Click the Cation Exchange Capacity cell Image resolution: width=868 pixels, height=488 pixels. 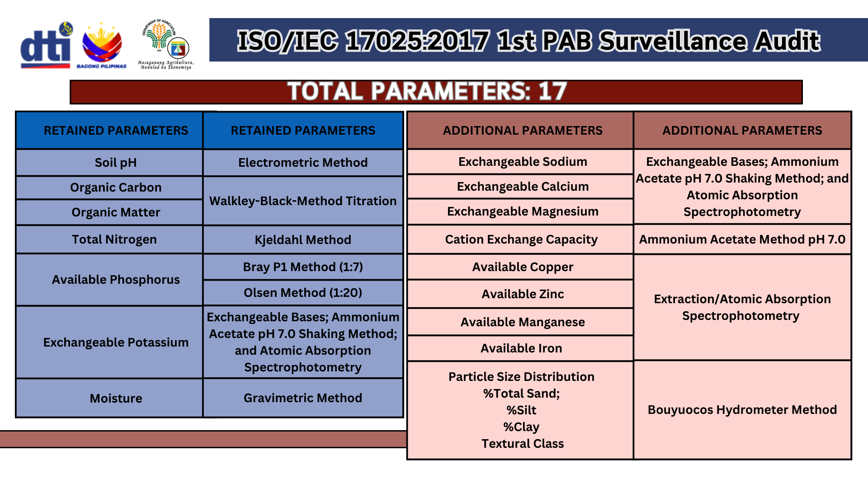click(520, 239)
